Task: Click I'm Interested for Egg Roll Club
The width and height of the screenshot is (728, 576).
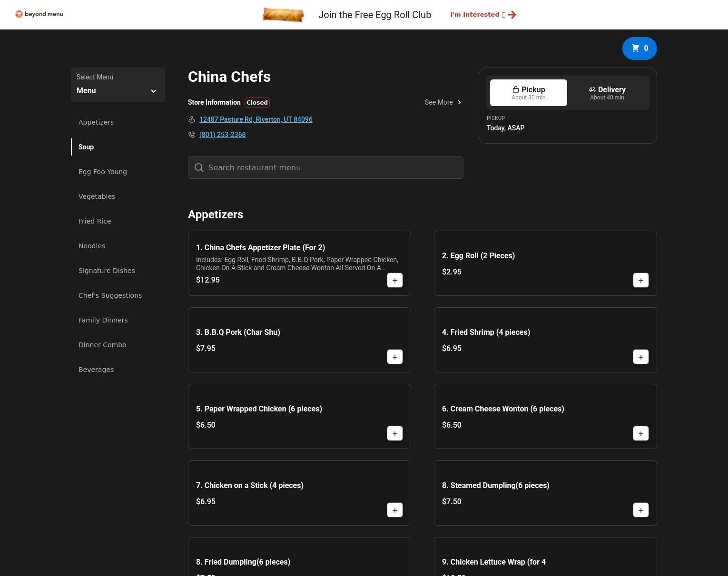Action: [x=483, y=15]
